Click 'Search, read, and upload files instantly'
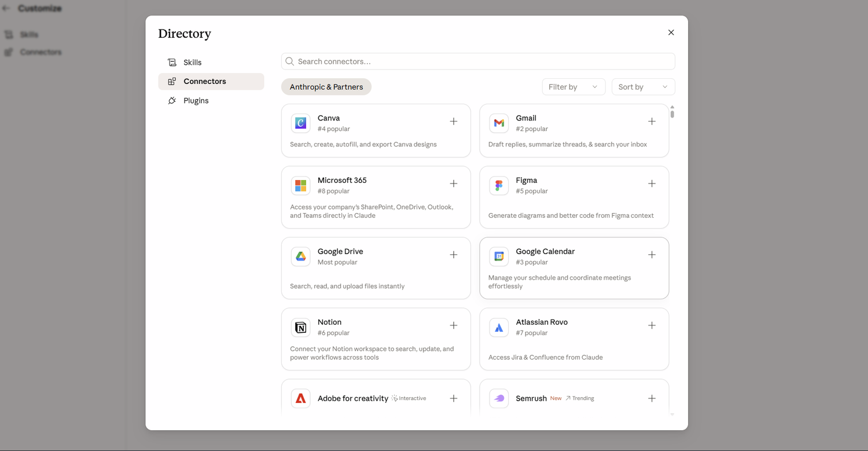Viewport: 868px width, 451px height. (347, 286)
